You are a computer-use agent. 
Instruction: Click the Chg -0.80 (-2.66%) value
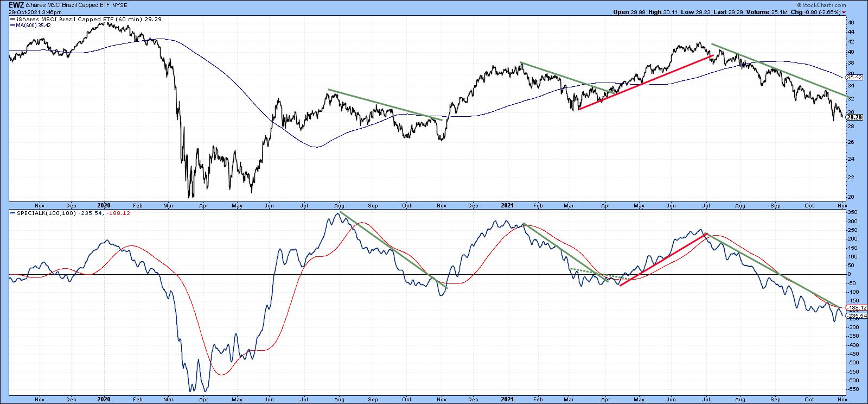tap(816, 12)
